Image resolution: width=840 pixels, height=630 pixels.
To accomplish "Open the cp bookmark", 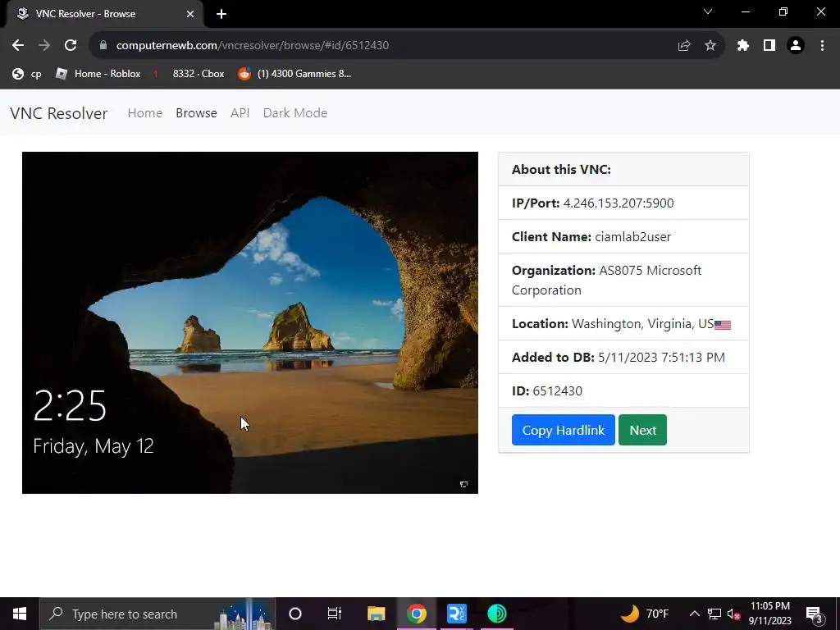I will [27, 74].
